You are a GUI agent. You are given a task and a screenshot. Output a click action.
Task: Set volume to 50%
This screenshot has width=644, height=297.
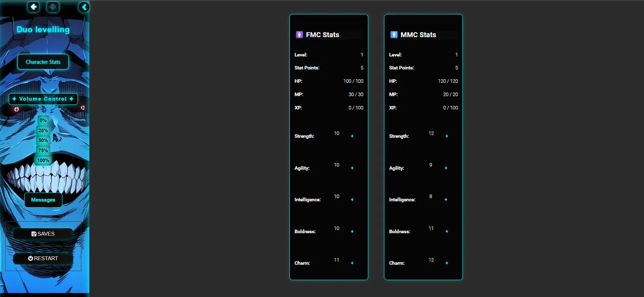pyautogui.click(x=43, y=140)
